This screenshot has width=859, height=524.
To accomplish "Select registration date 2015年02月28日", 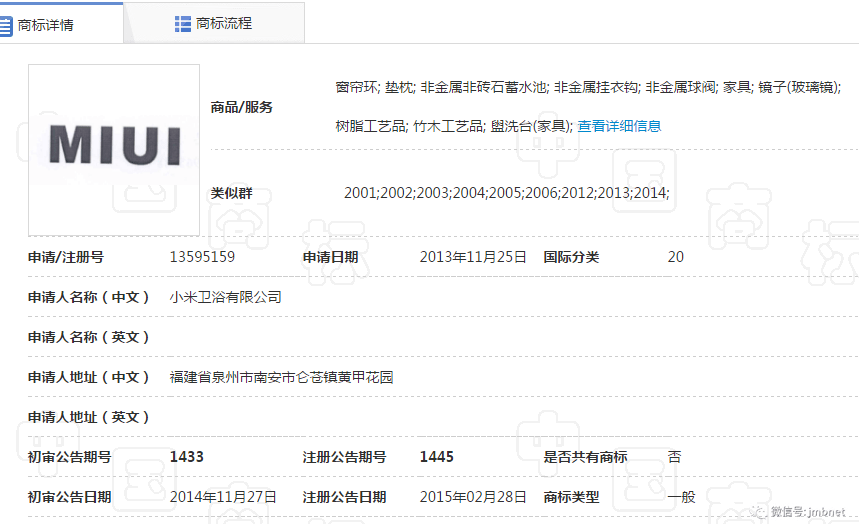I will coord(473,497).
